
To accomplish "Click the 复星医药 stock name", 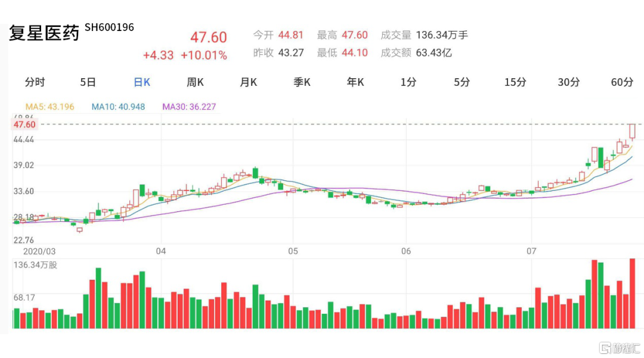I will (44, 33).
